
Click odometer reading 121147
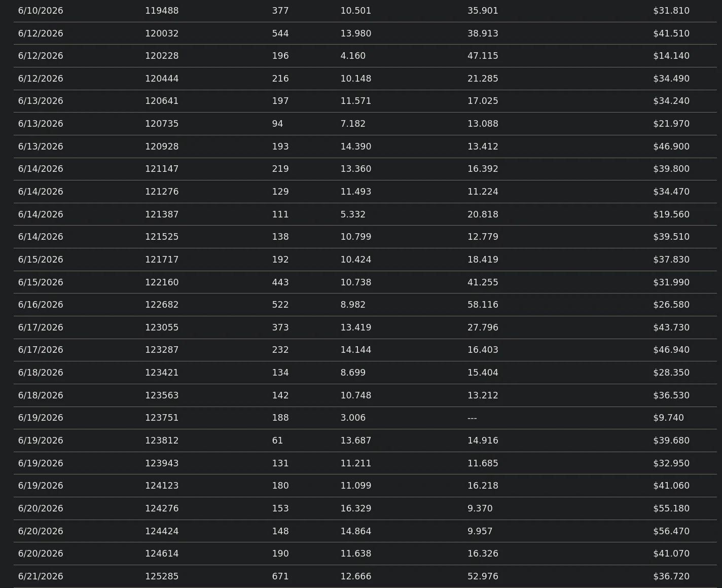coord(162,169)
